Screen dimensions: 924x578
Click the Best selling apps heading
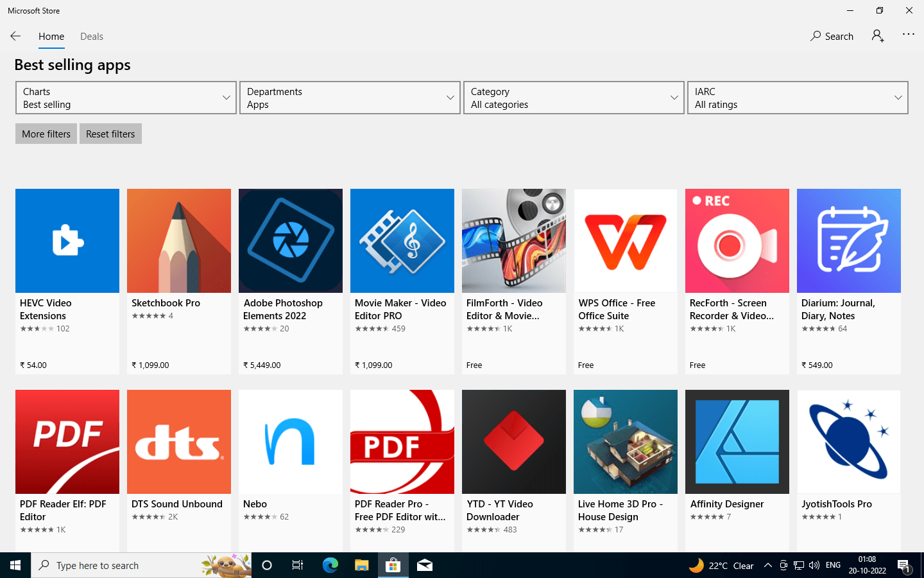[73, 65]
